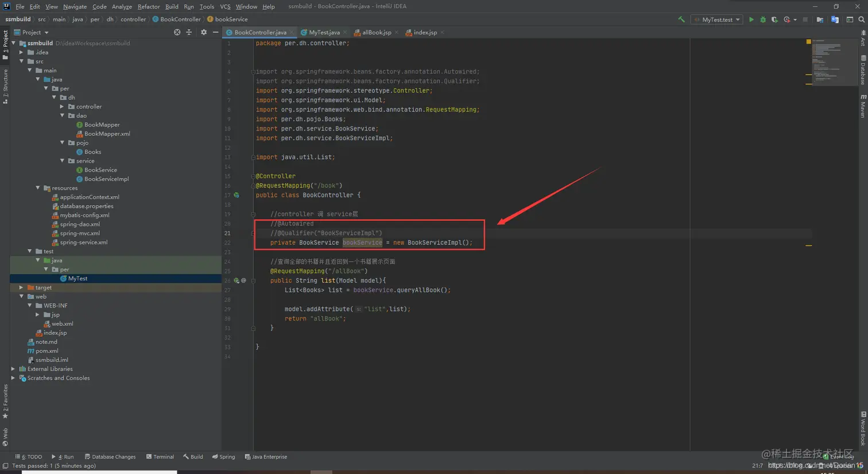868x474 pixels.
Task: Expand the jsp folder under WEB-INF
Action: 38,315
